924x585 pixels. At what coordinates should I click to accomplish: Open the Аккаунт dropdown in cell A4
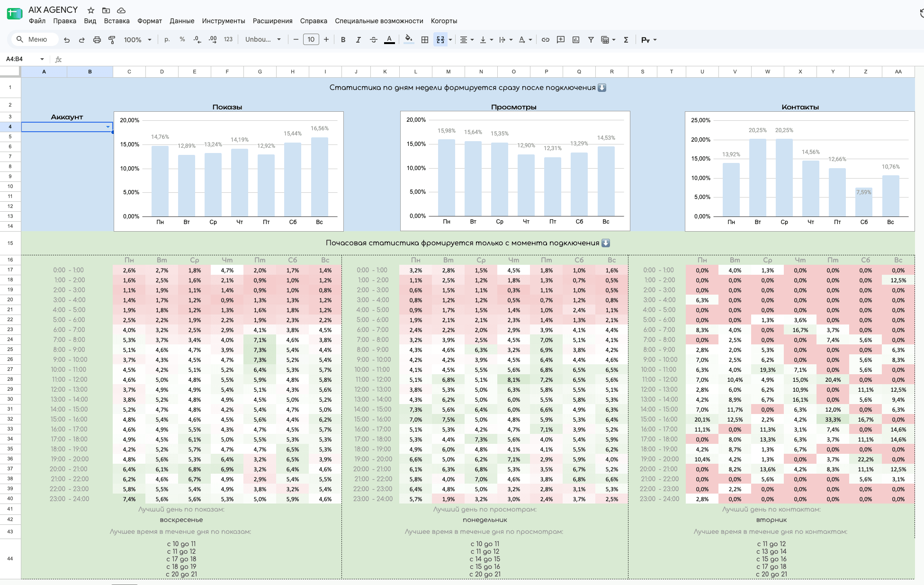coord(108,127)
